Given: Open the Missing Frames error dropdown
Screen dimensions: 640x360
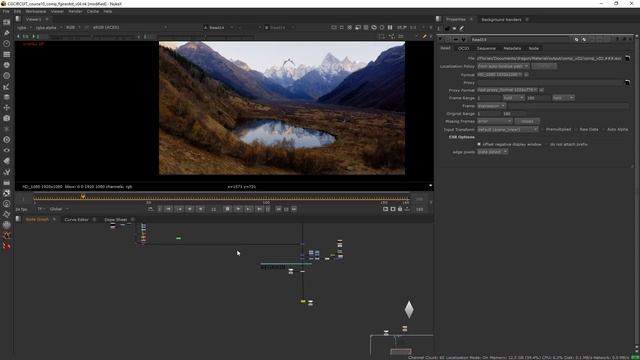Looking at the screenshot, I should (495, 121).
